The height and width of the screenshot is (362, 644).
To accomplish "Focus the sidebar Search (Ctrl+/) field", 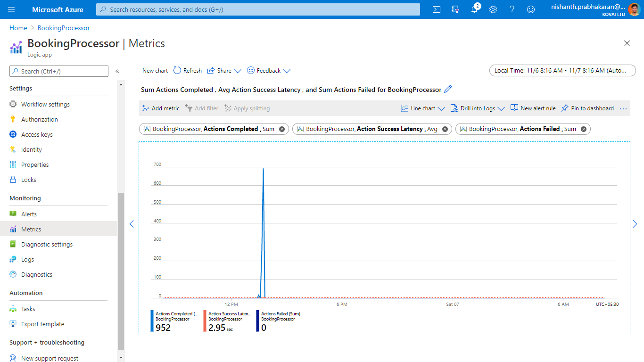I will [59, 71].
